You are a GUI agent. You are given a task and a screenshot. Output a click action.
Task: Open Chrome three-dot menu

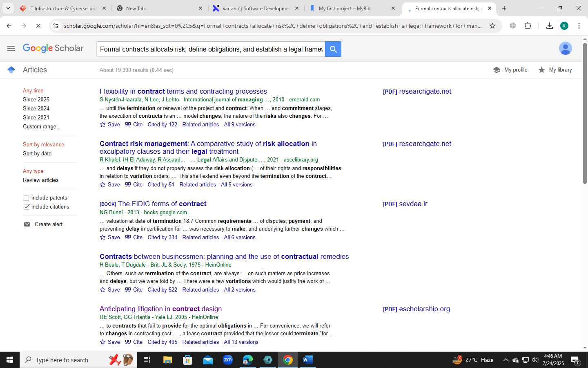tap(579, 26)
